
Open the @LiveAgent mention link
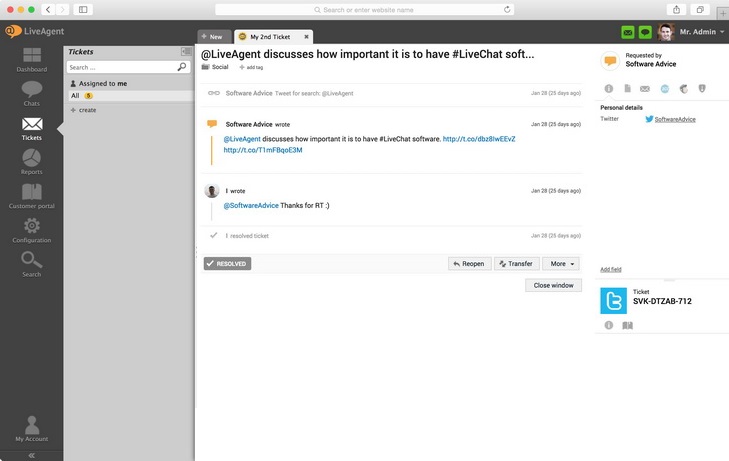click(242, 139)
